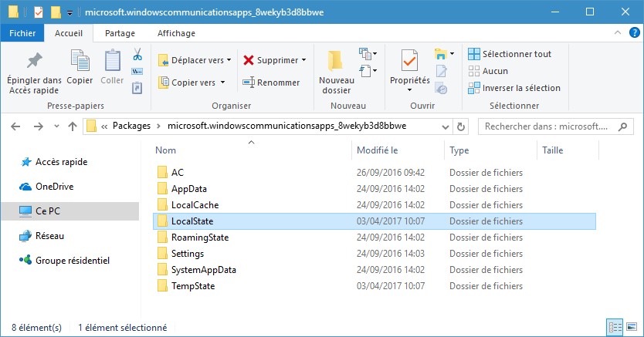Click Sélectionner tout
This screenshot has width=644, height=337.
[x=509, y=54]
